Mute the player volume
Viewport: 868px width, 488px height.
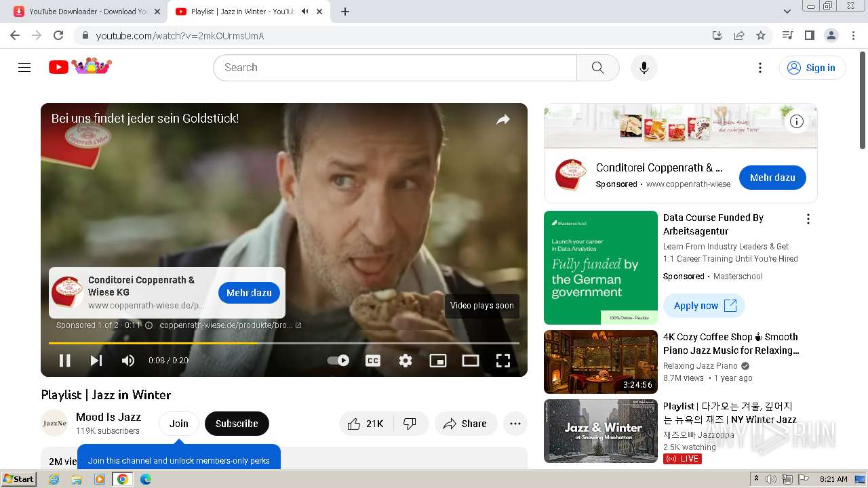(127, 361)
